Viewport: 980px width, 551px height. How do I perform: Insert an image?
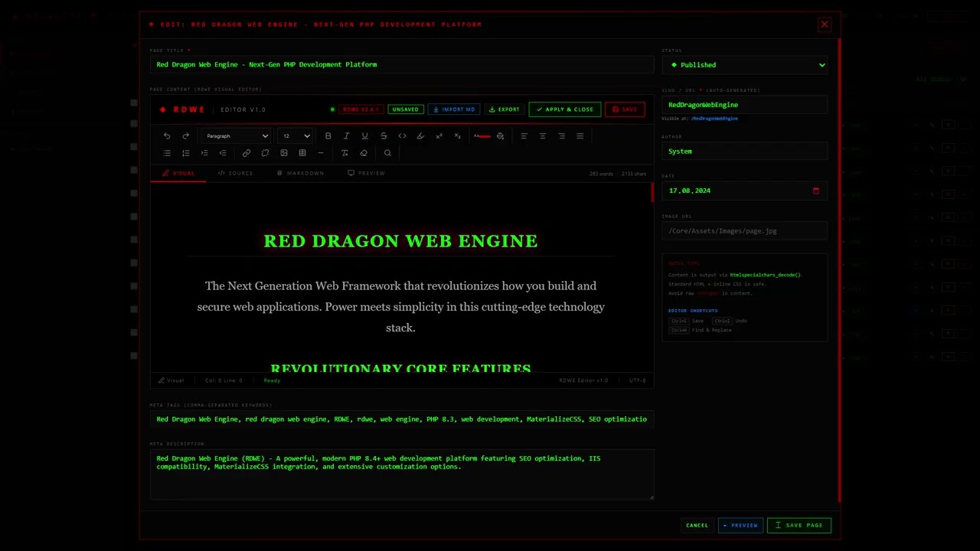coord(283,153)
